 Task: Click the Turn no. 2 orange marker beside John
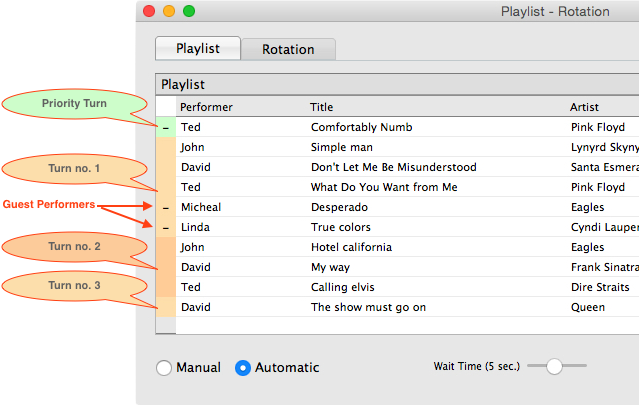(166, 247)
